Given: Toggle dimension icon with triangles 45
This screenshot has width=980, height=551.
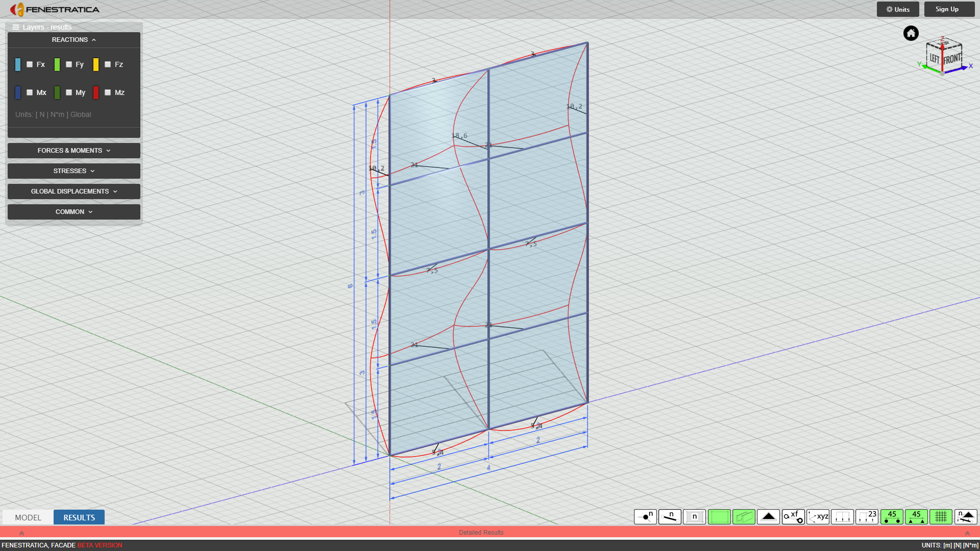Looking at the screenshot, I should 916,517.
